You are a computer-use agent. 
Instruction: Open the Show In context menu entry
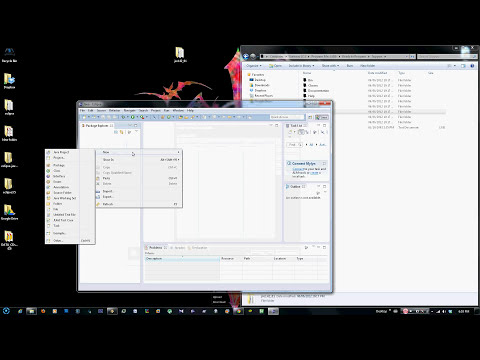coord(139,160)
